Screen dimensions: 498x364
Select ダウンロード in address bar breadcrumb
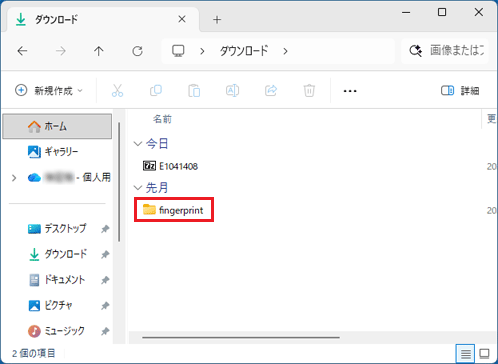(x=244, y=51)
